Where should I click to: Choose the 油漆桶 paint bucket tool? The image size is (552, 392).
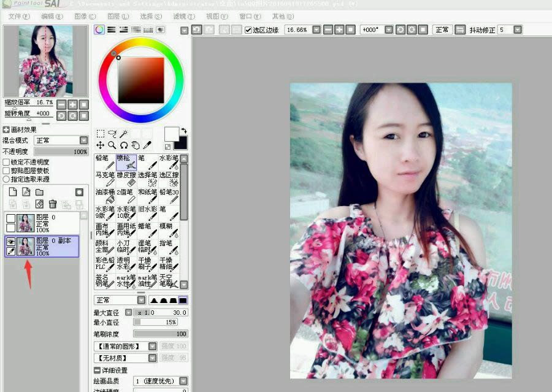coord(104,196)
